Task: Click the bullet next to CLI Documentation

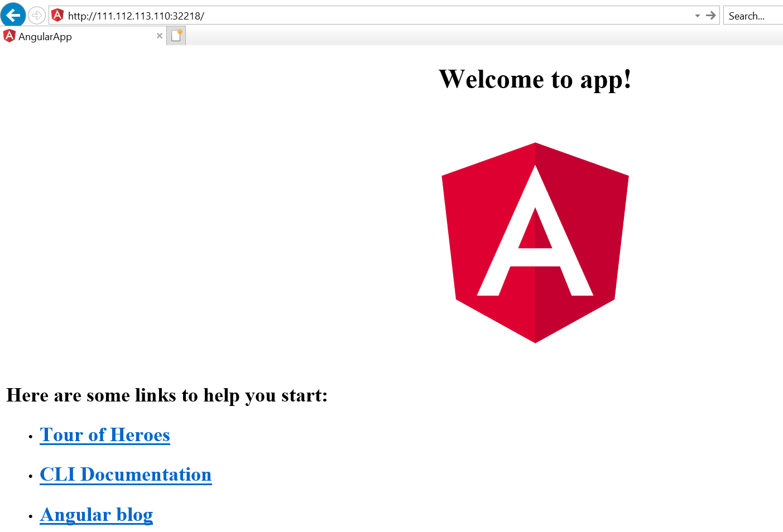Action: tap(31, 477)
